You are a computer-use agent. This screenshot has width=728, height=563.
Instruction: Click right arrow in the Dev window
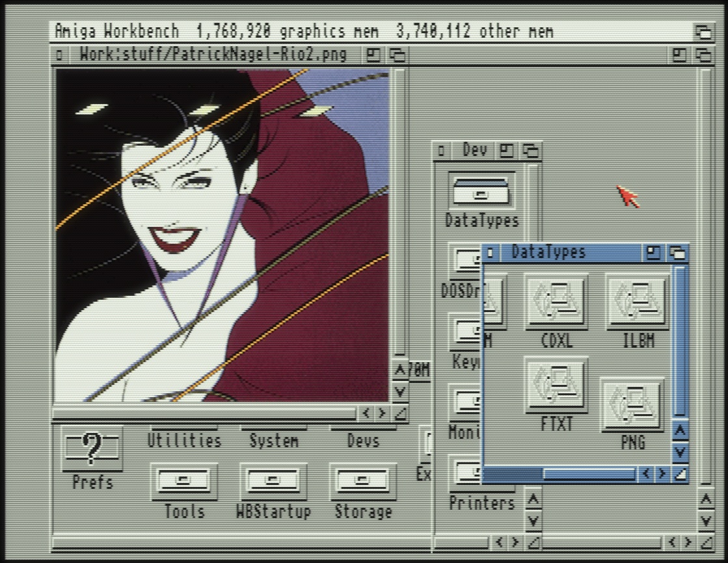click(515, 542)
